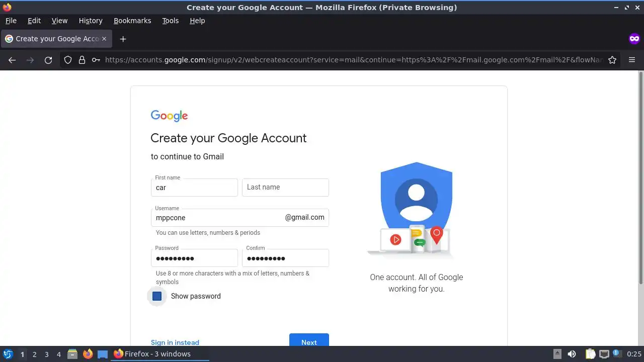Click the Google logo
This screenshot has width=644, height=362.
click(169, 116)
